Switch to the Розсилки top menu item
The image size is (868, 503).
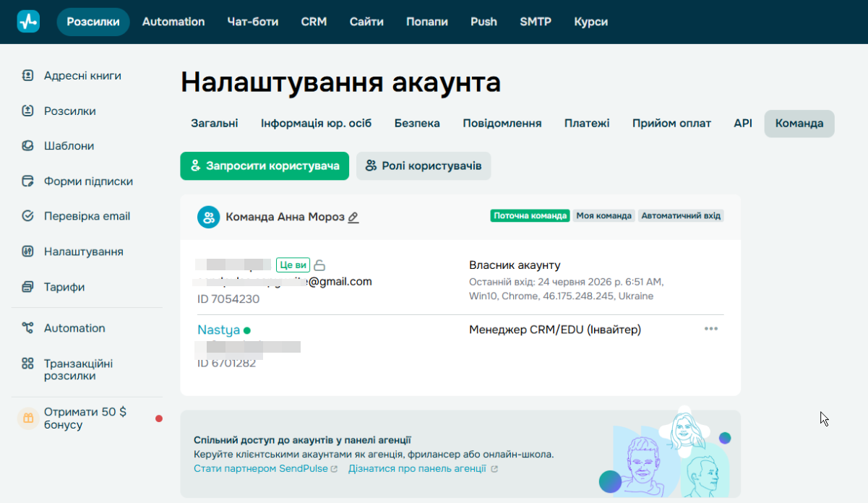click(93, 22)
